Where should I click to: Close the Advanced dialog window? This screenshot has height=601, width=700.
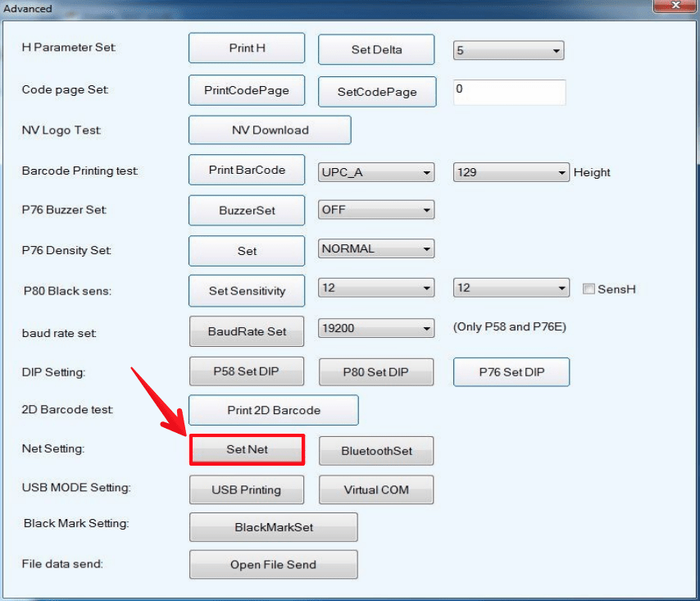(675, 6)
